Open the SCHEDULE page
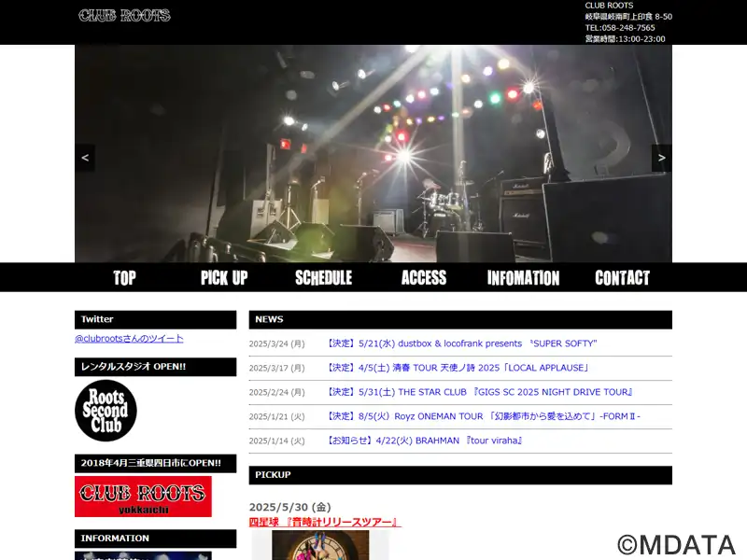This screenshot has height=560, width=747. pos(323,277)
